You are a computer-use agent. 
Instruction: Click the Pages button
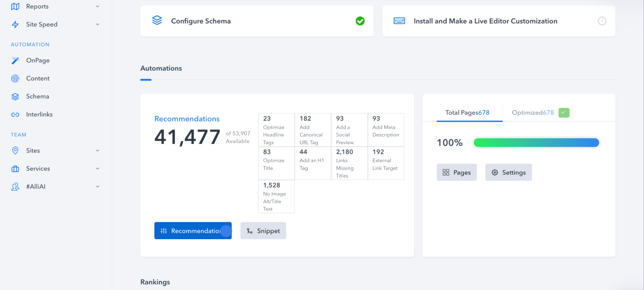click(x=456, y=172)
